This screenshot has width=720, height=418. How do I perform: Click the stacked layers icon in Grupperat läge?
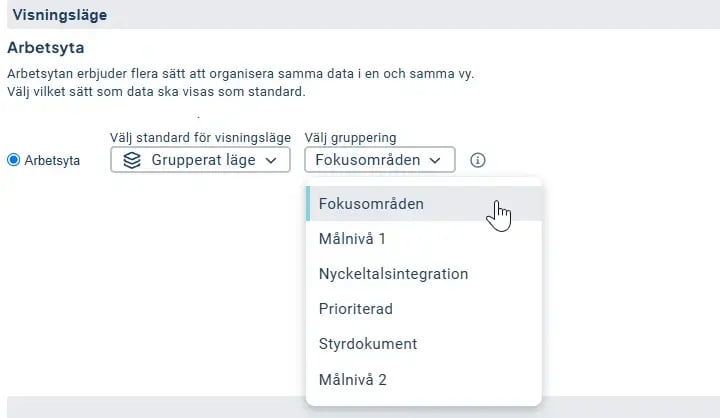click(132, 160)
